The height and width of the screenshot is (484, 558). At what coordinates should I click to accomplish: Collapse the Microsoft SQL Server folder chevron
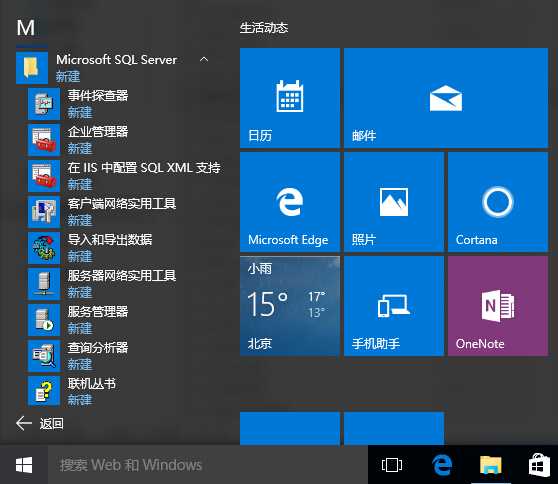[x=204, y=59]
